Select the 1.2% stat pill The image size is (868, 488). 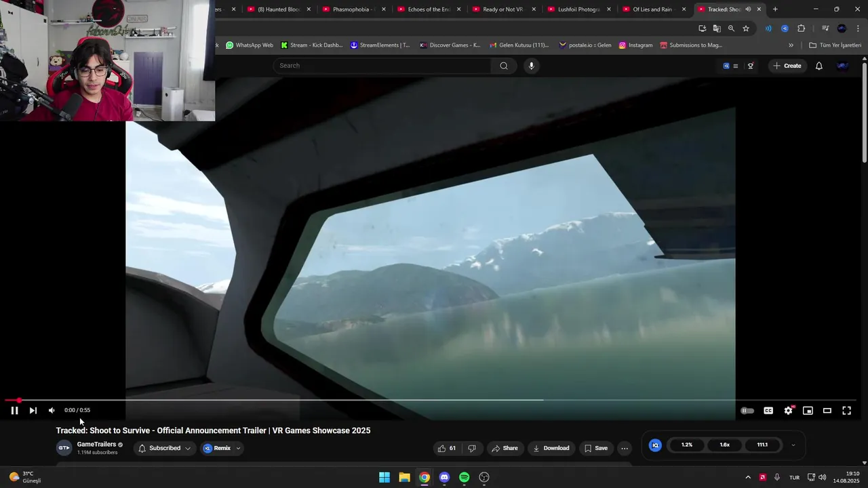[687, 445]
